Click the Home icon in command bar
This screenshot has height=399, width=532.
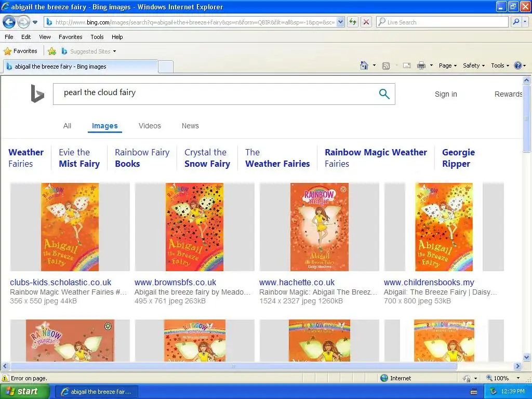[x=364, y=65]
